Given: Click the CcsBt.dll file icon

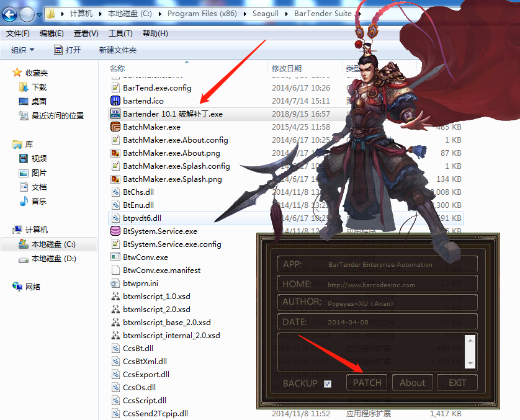Looking at the screenshot, I should pos(115,349).
